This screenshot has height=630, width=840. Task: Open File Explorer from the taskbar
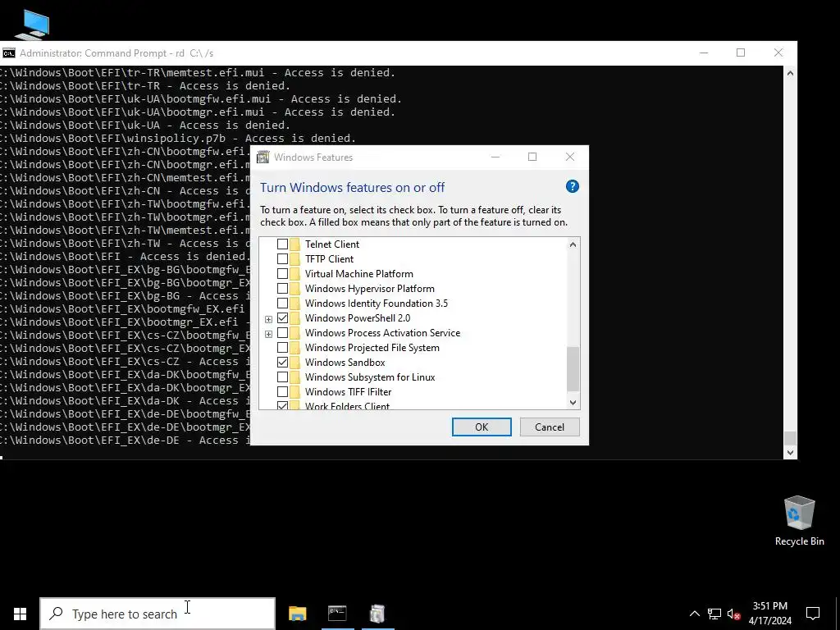(x=297, y=614)
